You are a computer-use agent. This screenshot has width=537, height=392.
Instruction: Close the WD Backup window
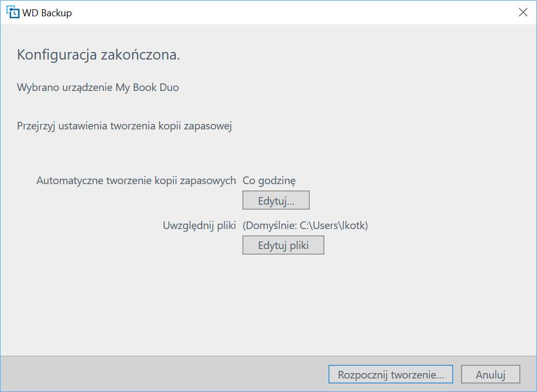click(x=523, y=12)
